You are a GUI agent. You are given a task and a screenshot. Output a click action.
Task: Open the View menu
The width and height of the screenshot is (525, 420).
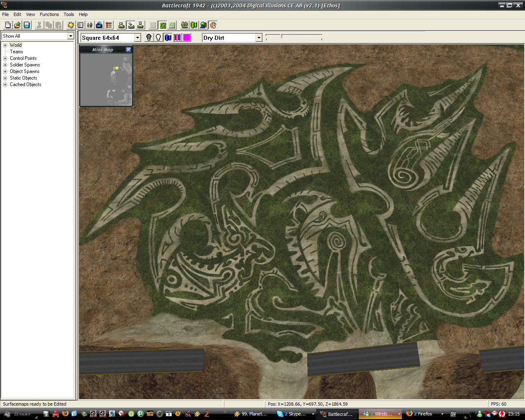tap(30, 14)
